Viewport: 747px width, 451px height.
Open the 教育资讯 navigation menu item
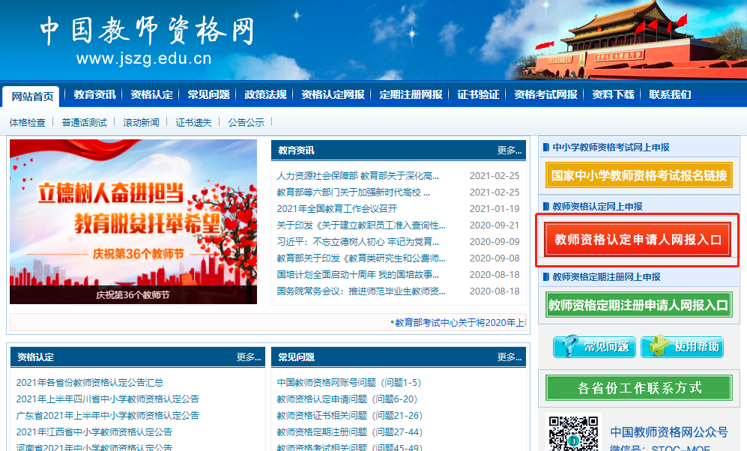click(x=95, y=95)
